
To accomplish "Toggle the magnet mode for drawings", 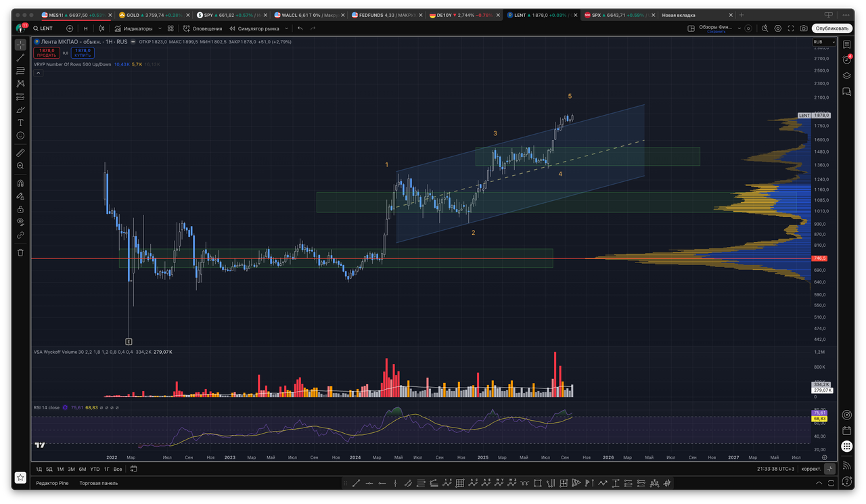I will click(20, 183).
